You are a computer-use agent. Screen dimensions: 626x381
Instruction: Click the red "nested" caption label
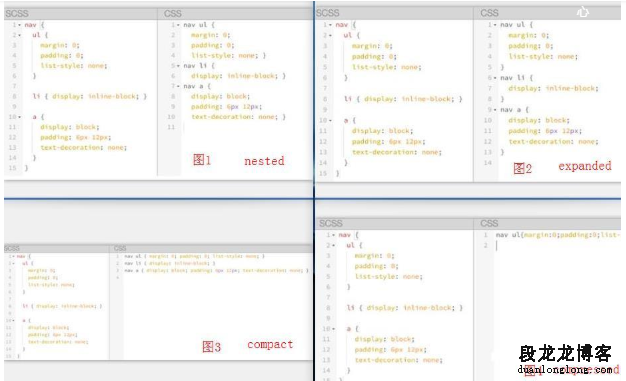point(264,161)
